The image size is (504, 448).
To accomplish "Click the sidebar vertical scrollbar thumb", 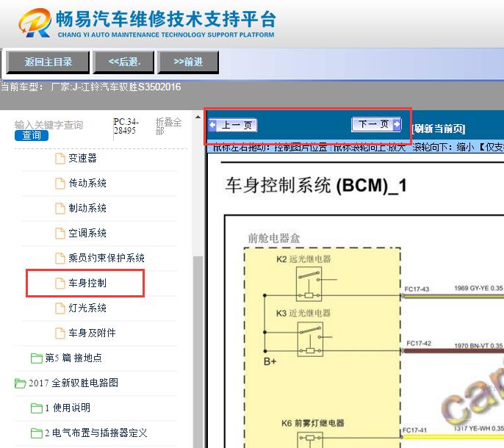I will 198,350.
